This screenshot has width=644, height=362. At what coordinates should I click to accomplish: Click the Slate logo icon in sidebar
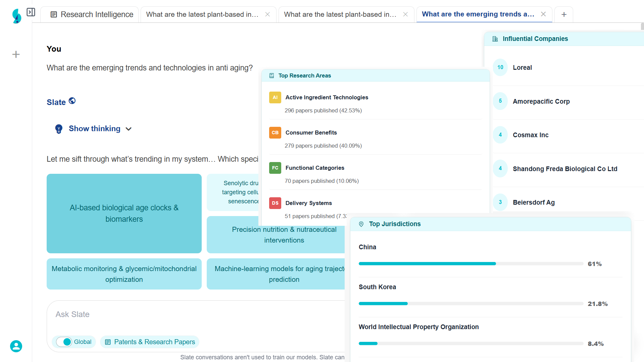(x=16, y=16)
